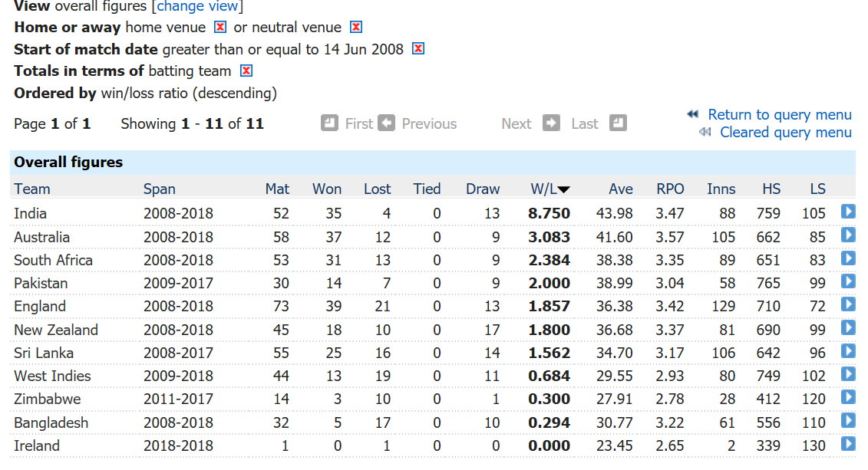Open West Indies row details arrow

(848, 374)
